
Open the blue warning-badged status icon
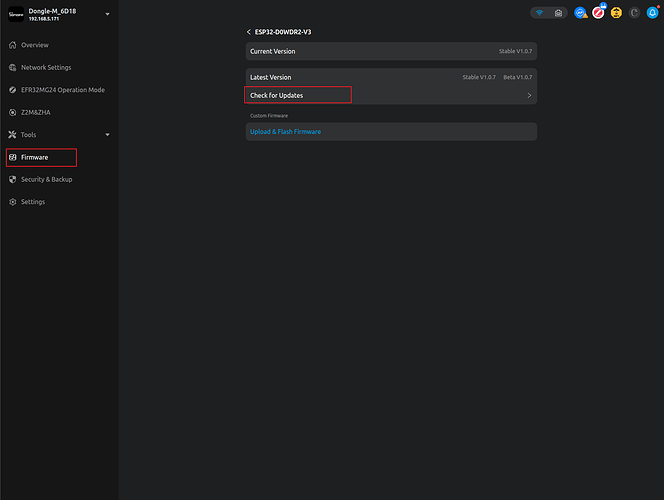coord(580,13)
